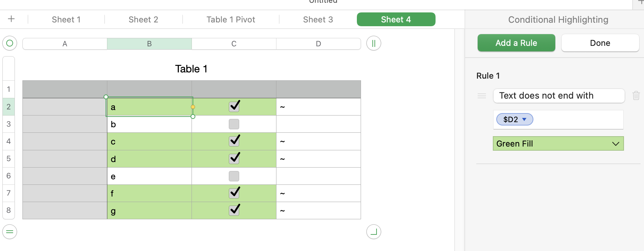The width and height of the screenshot is (644, 251).
Task: Click the add new sheet plus icon
Action: (x=11, y=19)
